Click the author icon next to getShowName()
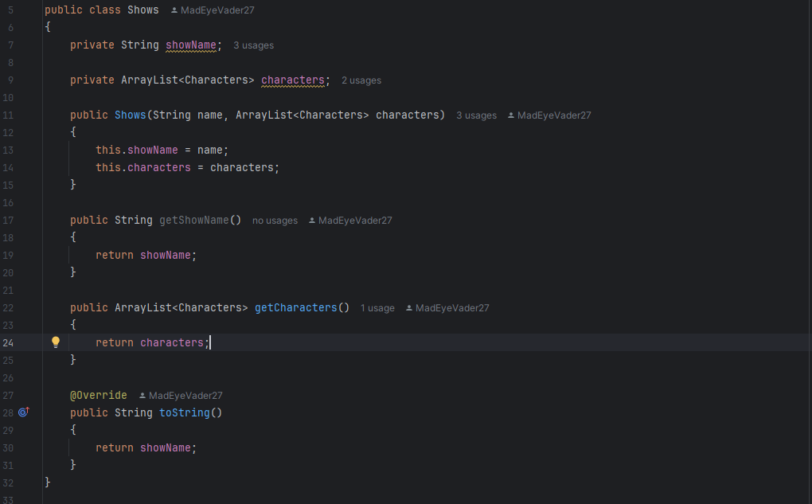Screen dimensions: 812x504 click(312, 221)
